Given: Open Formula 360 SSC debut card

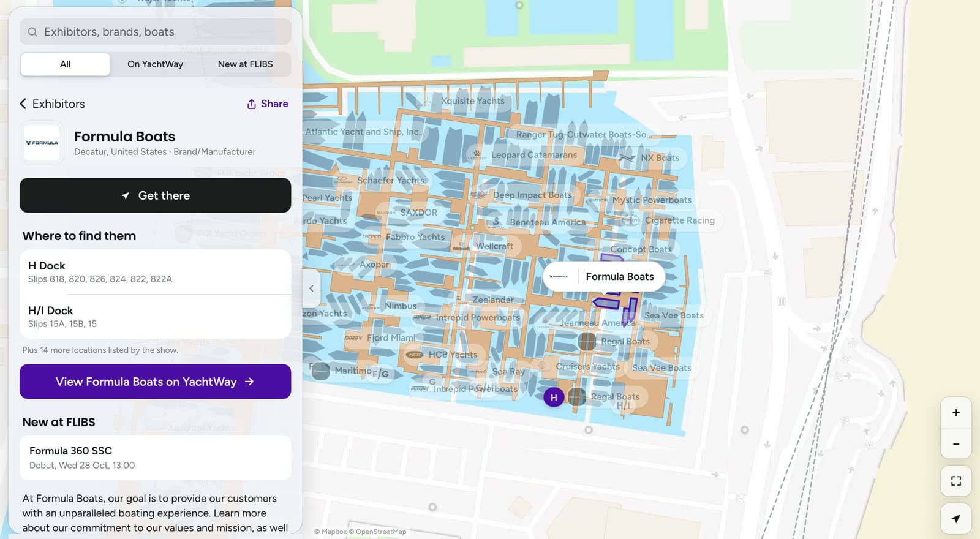Looking at the screenshot, I should [155, 458].
